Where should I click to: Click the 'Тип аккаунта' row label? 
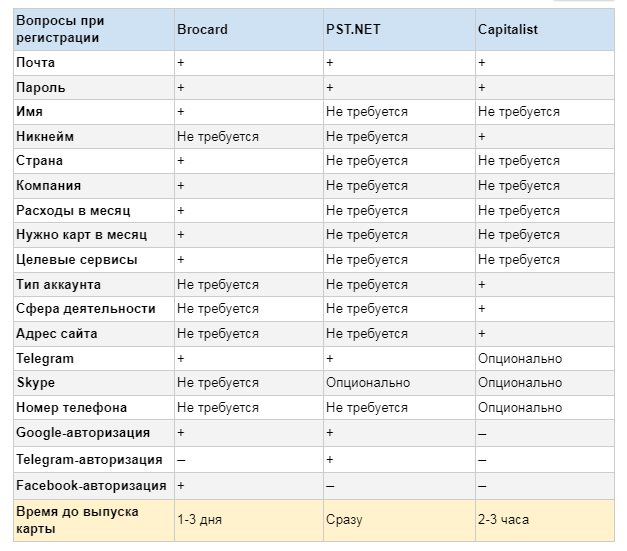(x=58, y=284)
